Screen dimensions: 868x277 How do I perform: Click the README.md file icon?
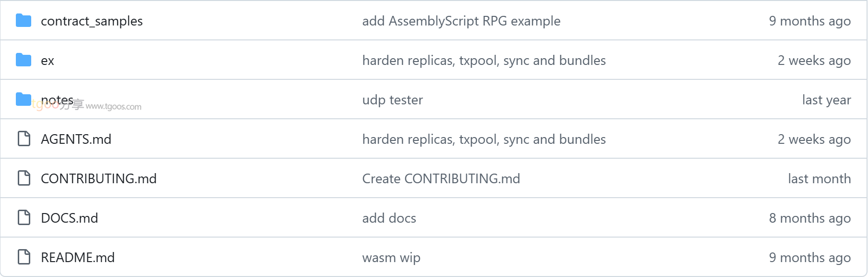pos(24,257)
